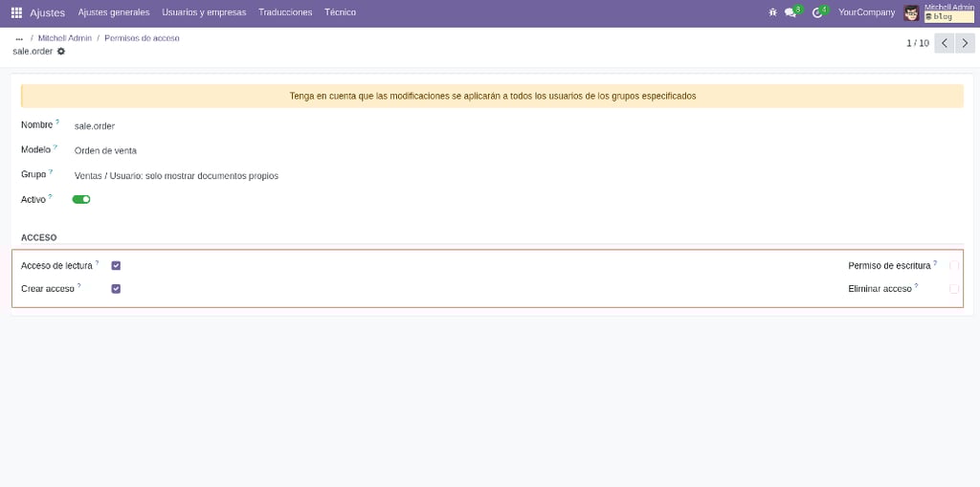
Task: Click help mark next to Eliminar acceso
Action: click(x=916, y=286)
